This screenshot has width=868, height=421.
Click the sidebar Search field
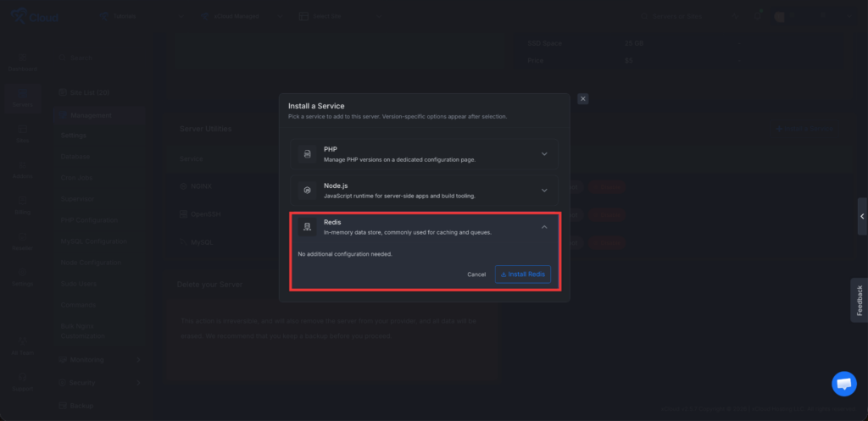(98, 58)
